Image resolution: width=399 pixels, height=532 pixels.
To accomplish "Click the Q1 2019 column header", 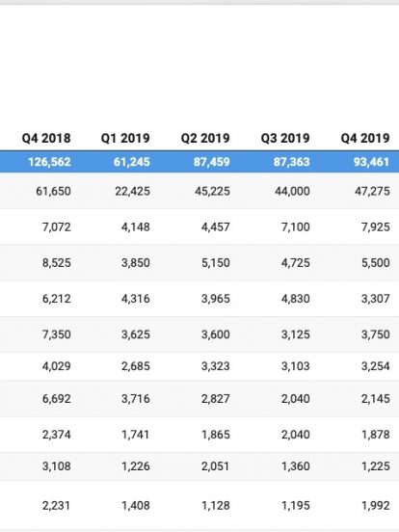I will (x=125, y=138).
